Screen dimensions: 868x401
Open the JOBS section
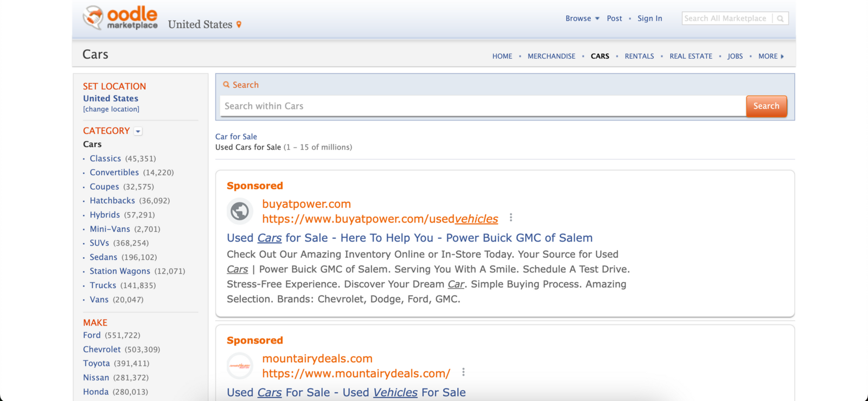pyautogui.click(x=735, y=56)
